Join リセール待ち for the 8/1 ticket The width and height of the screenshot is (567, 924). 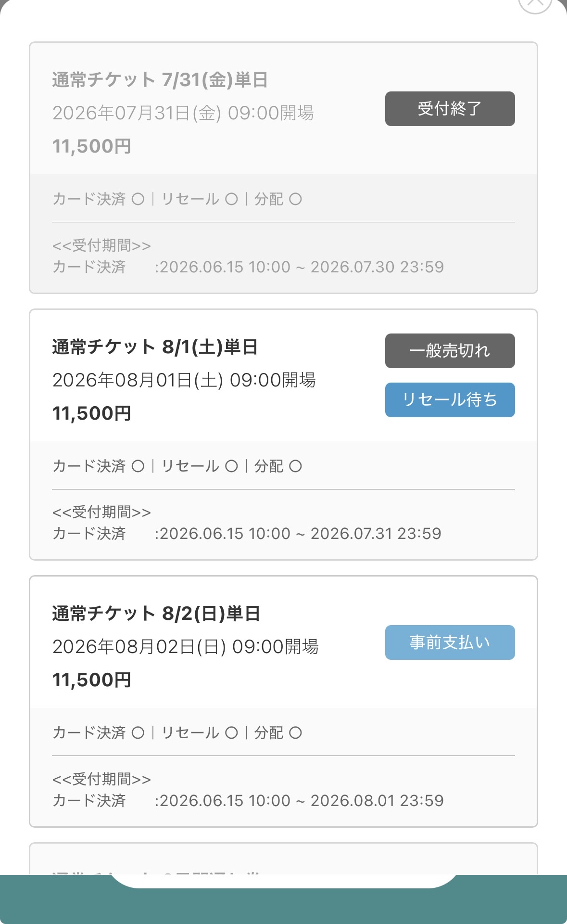(450, 400)
